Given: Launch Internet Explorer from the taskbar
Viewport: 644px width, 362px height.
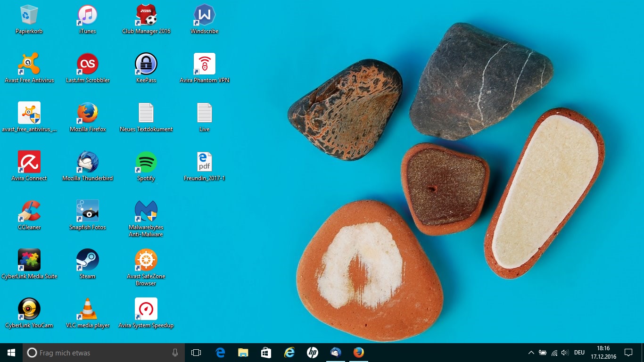Looking at the screenshot, I should click(x=289, y=353).
